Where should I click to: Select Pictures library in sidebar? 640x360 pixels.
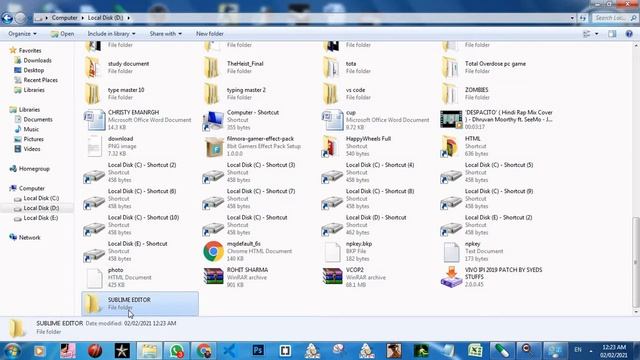click(x=33, y=139)
